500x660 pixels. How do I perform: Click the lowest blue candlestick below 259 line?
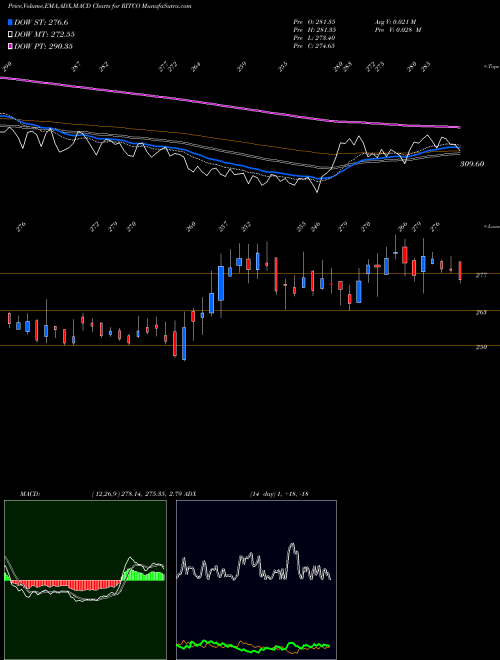click(184, 343)
